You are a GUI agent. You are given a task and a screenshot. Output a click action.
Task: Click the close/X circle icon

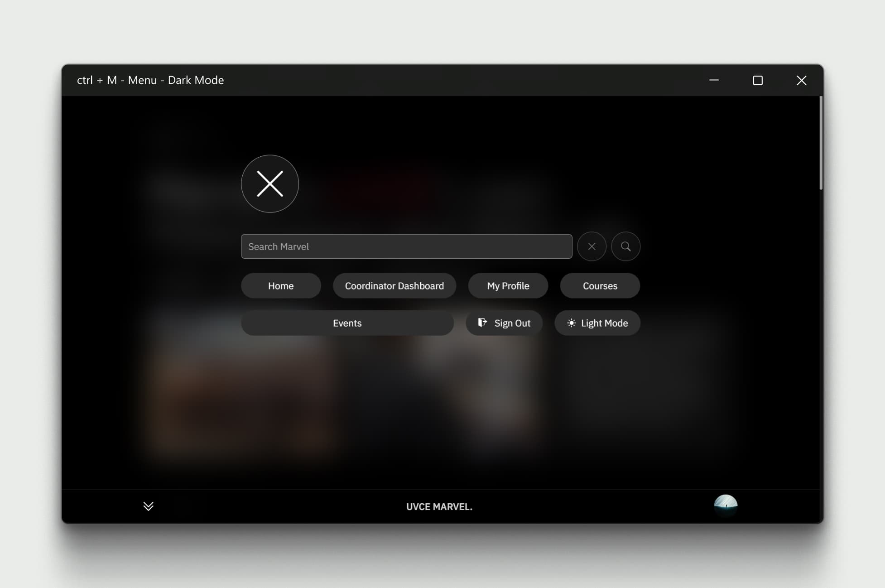(269, 184)
